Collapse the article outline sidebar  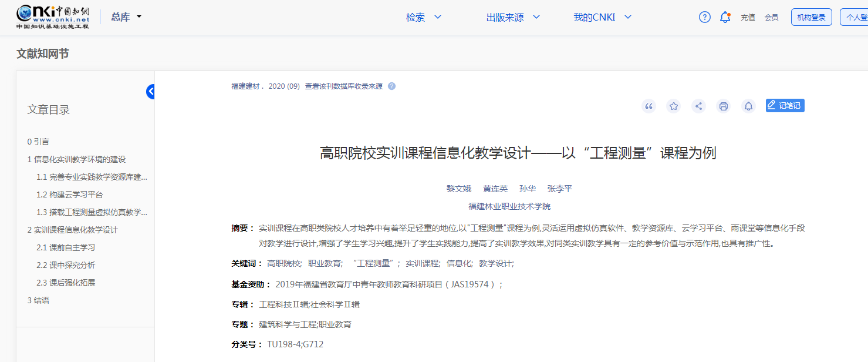point(151,92)
